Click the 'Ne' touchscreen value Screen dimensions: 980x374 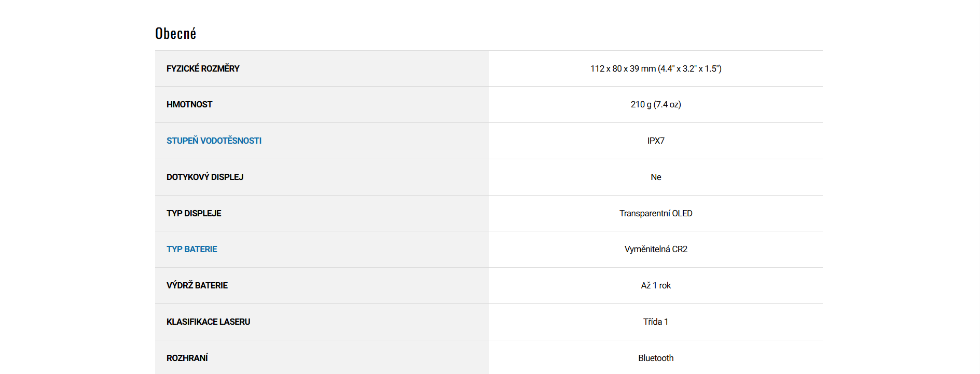656,177
